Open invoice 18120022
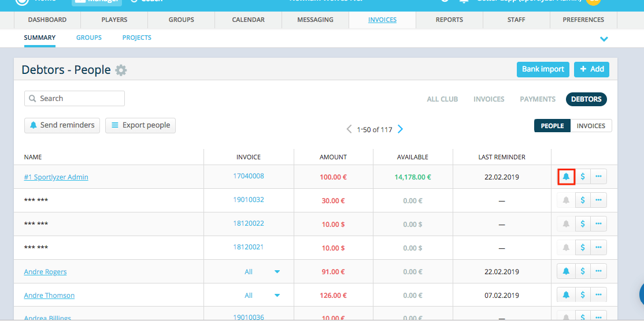 click(249, 223)
